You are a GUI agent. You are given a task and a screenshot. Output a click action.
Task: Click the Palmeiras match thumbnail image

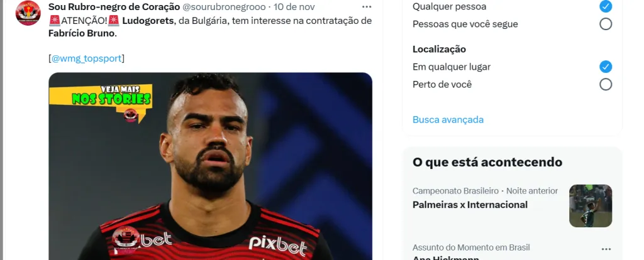click(x=590, y=205)
